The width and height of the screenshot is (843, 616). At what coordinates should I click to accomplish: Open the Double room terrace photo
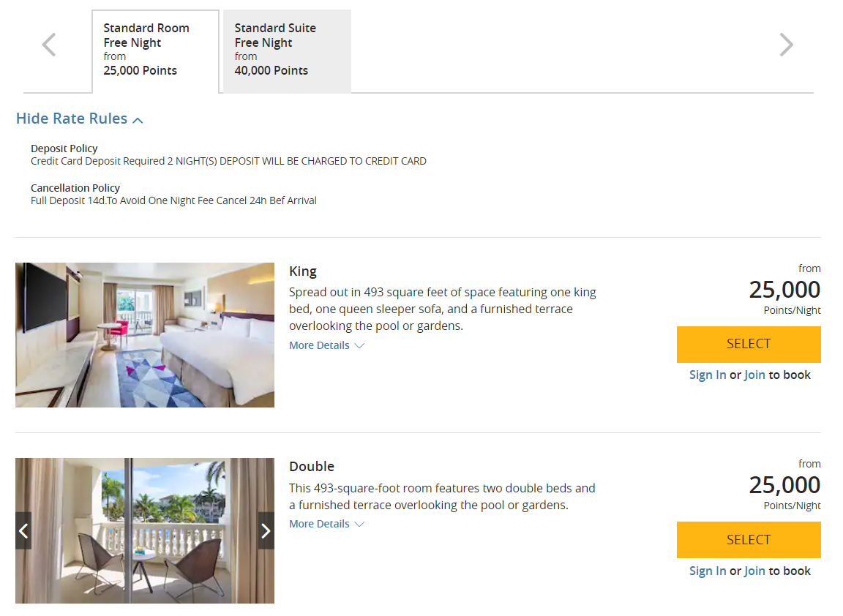point(145,530)
